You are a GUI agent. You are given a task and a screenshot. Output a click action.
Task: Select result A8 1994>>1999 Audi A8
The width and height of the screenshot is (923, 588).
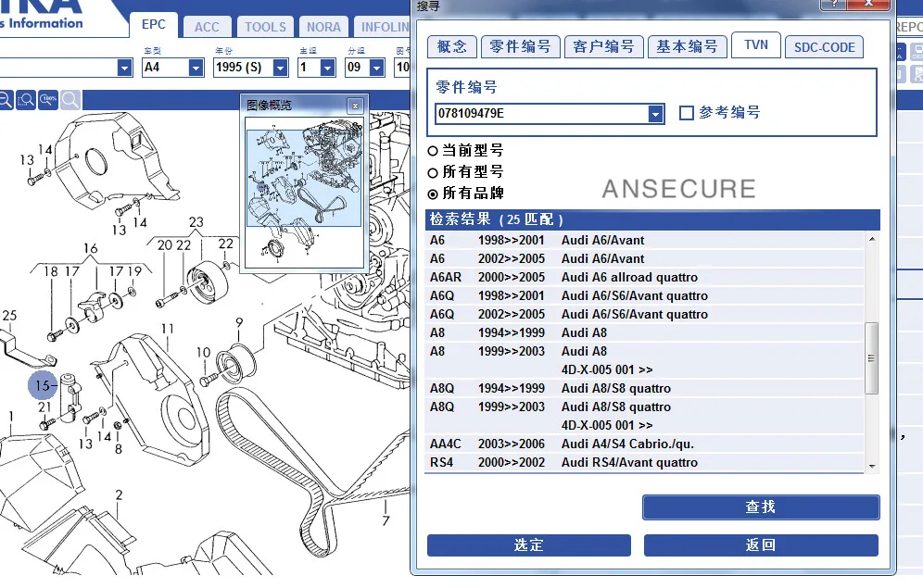pyautogui.click(x=645, y=332)
